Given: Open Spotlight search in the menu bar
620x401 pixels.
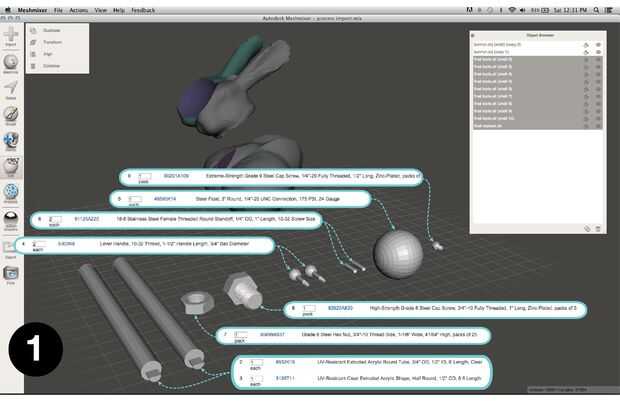Looking at the screenshot, I should click(596, 10).
